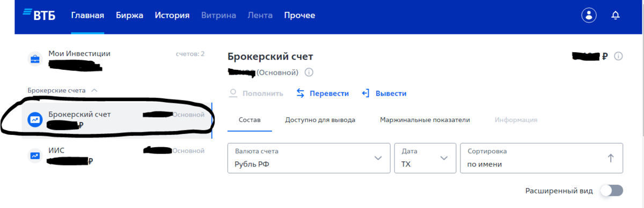Image resolution: width=644 pixels, height=208 pixels.
Task: Click the transfer arrows icon of Перевести
Action: [x=301, y=93]
